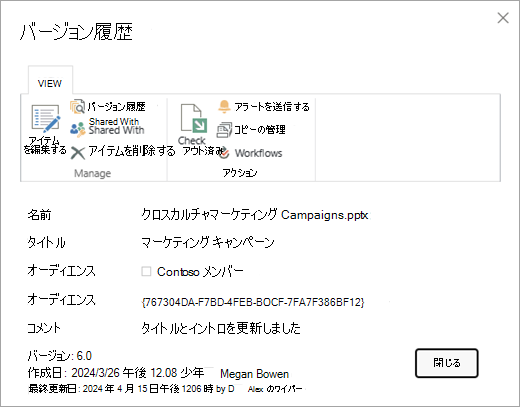Screen dimensions: 520x407
Task: Click the バージョン: 6.0 text
Action: click(60, 356)
